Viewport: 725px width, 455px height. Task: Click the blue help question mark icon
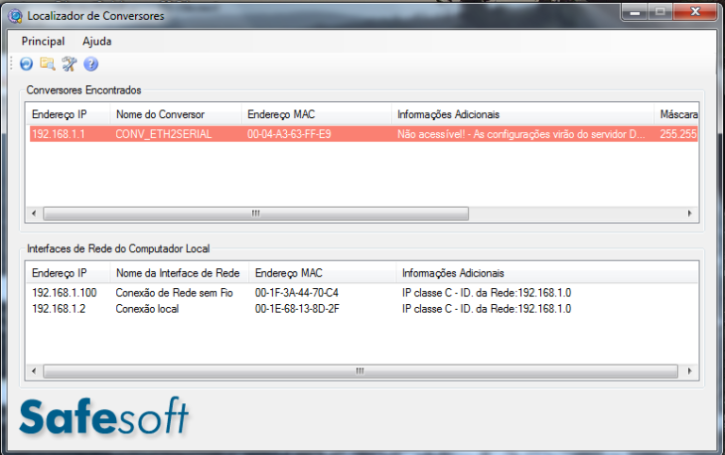point(91,64)
